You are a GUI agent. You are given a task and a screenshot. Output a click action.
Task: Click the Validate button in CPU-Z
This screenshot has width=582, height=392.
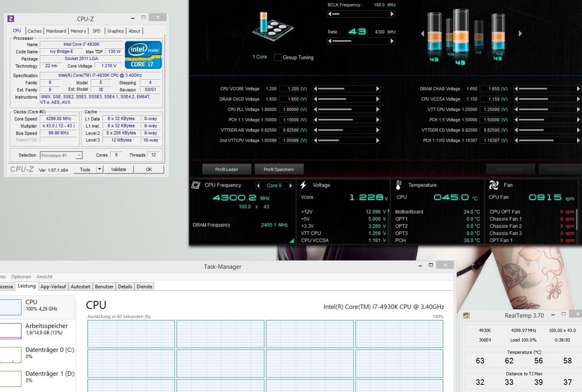[x=119, y=170]
